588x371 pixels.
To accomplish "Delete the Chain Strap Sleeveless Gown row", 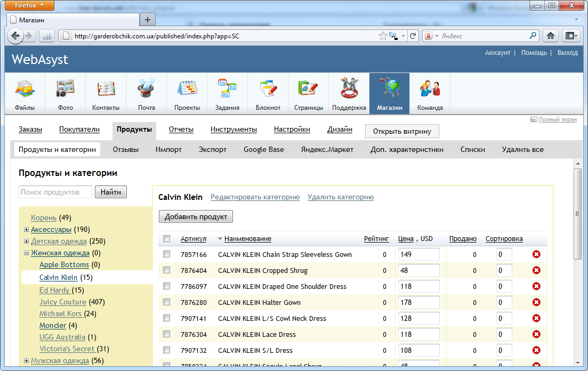I will pos(536,254).
